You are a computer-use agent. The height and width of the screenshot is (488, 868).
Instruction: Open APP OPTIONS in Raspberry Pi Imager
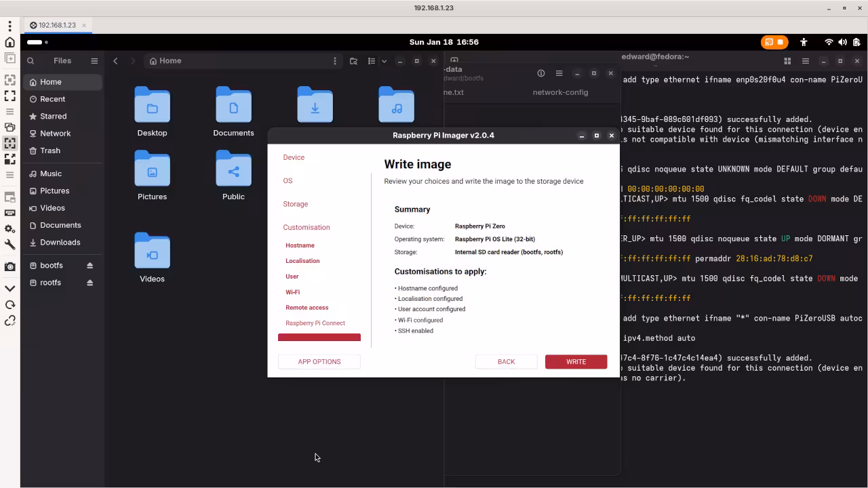tap(319, 361)
